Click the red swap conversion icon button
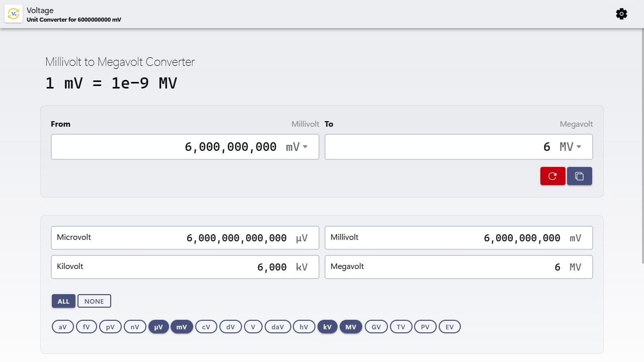The width and height of the screenshot is (644, 362). [x=552, y=176]
